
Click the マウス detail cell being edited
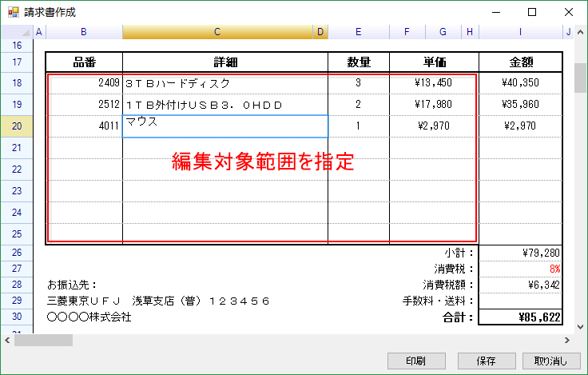224,126
